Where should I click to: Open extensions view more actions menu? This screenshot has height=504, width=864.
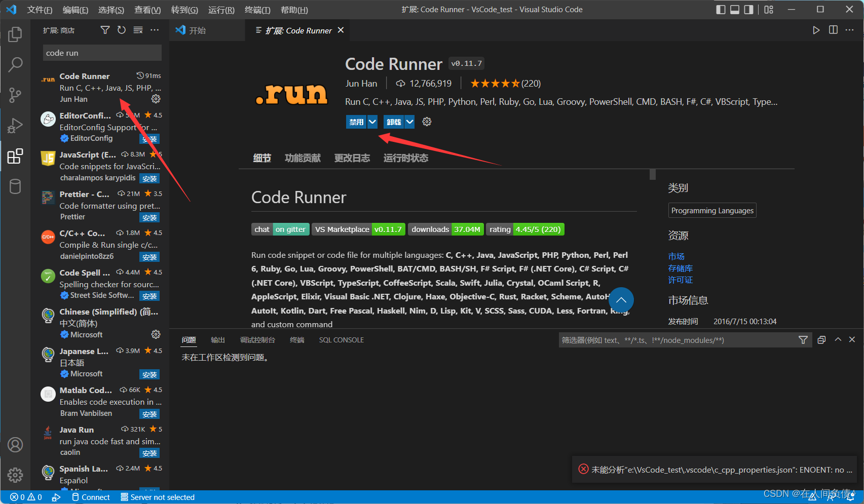pos(155,30)
